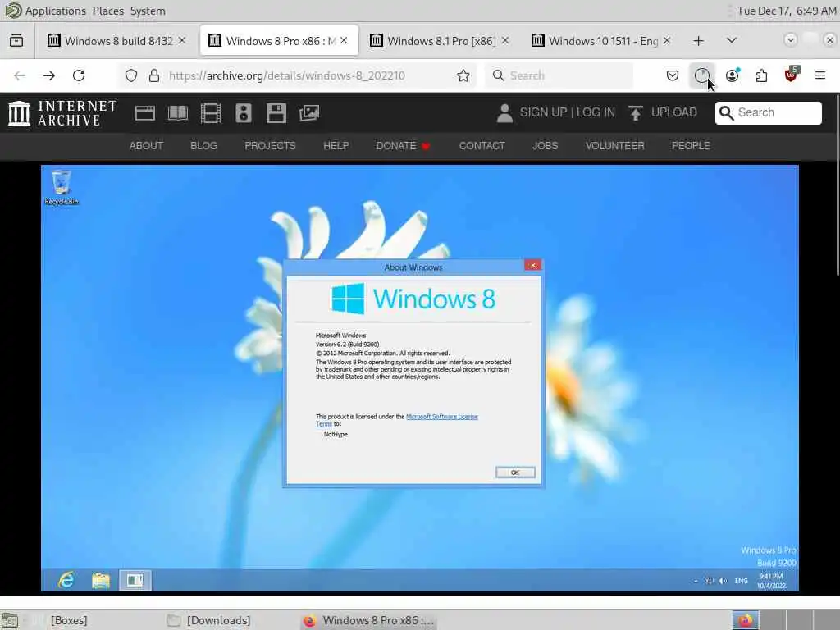Open the Extensions puzzle icon
Image resolution: width=840 pixels, height=630 pixels.
761,75
